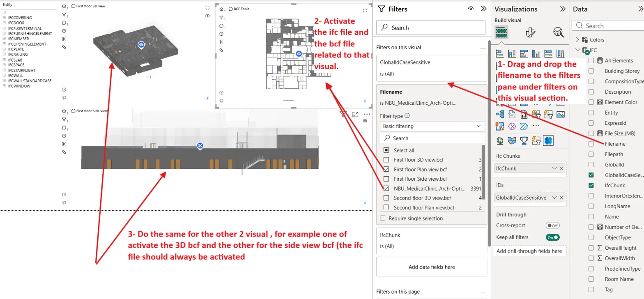Open Filters on this page options ellipsis
The width and height of the screenshot is (644, 299).
[483, 292]
